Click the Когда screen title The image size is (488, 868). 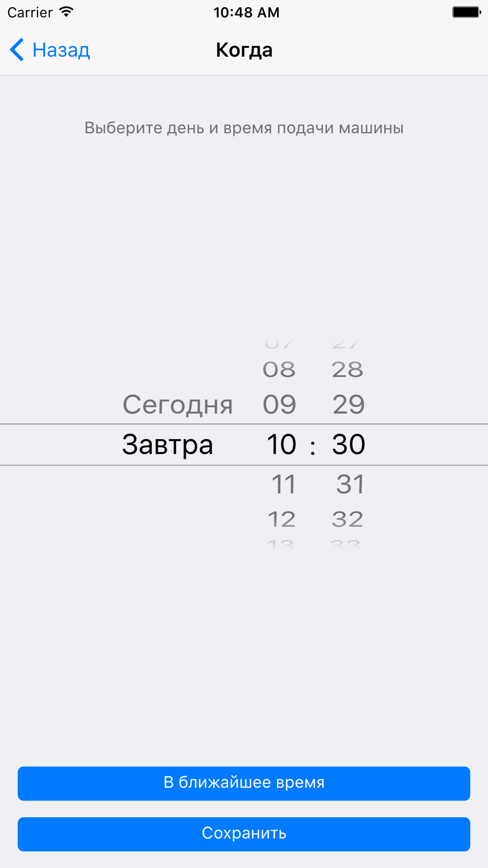[x=244, y=50]
